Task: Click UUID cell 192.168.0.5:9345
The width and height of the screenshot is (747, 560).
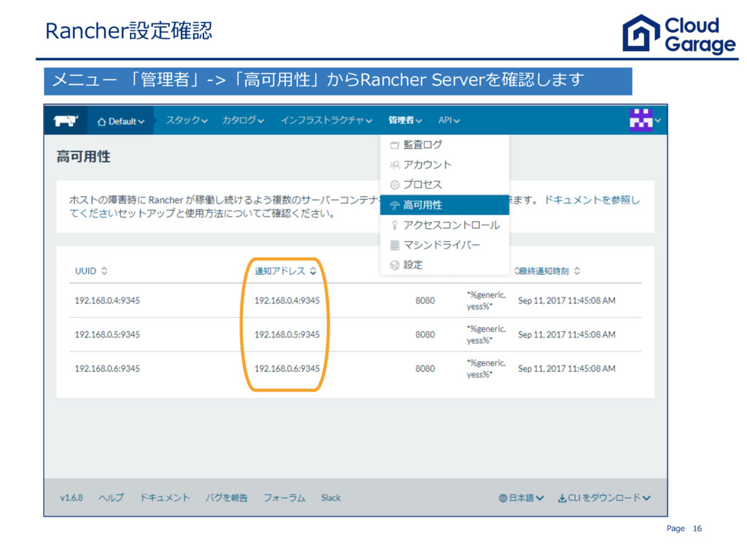Action: (x=107, y=335)
